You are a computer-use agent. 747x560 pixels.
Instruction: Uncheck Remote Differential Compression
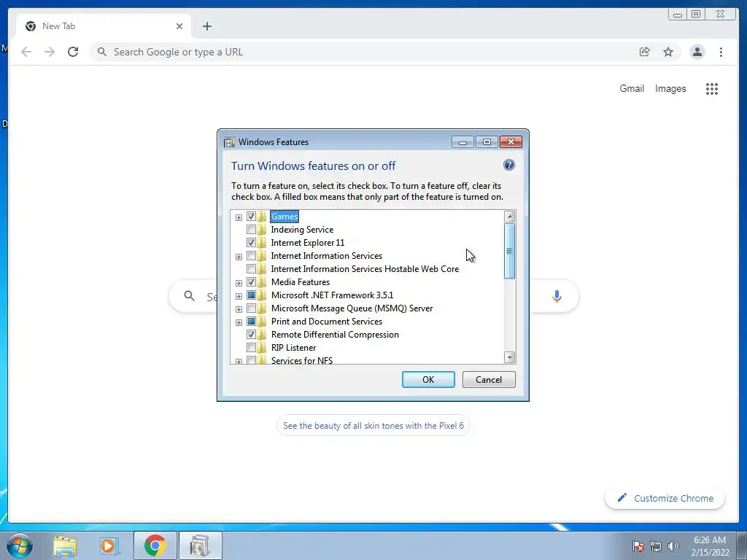coord(251,334)
